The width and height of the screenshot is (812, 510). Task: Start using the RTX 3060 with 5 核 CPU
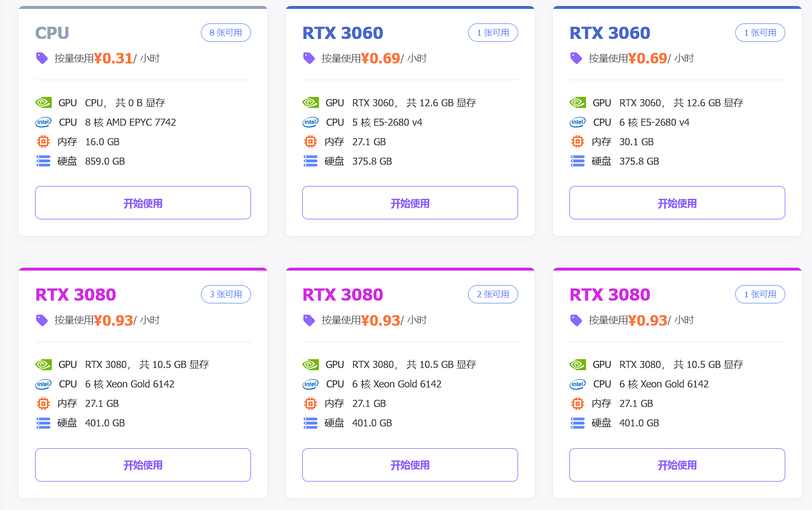(x=410, y=203)
